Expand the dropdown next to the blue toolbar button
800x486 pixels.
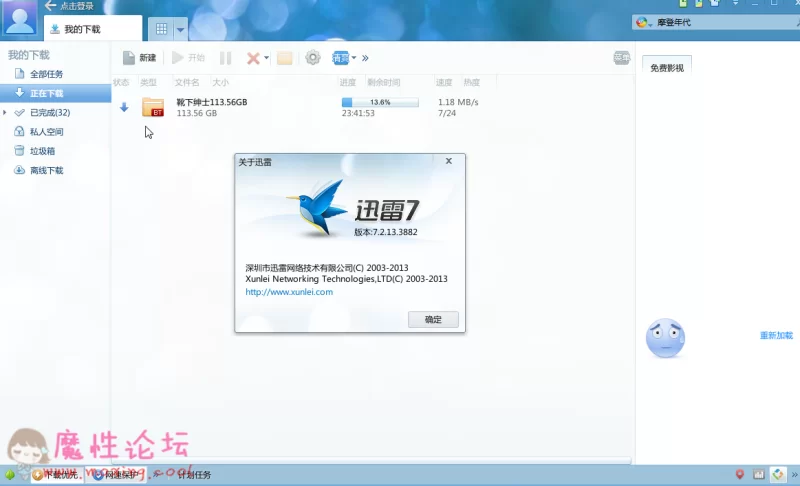point(354,58)
